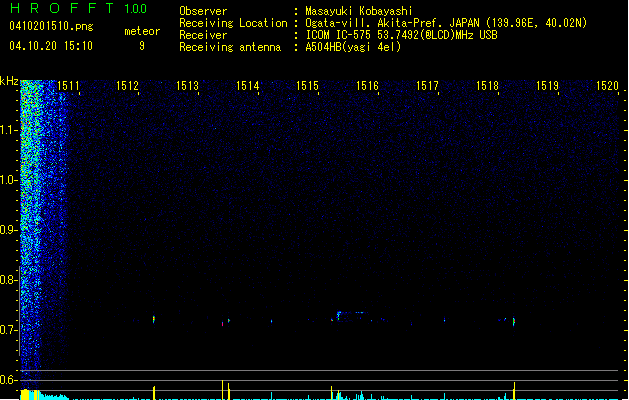This screenshot has height=400, width=629.
Task: Click the Receiving Location label
Action: 233,23
